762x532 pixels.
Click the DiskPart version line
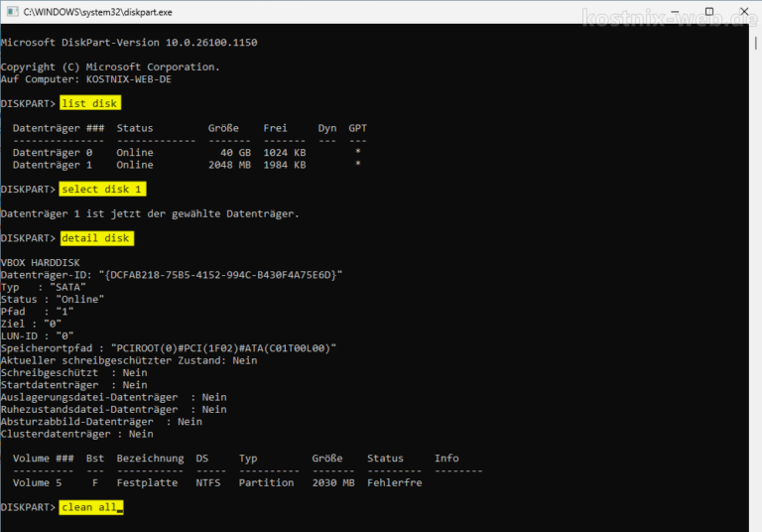[x=129, y=43]
